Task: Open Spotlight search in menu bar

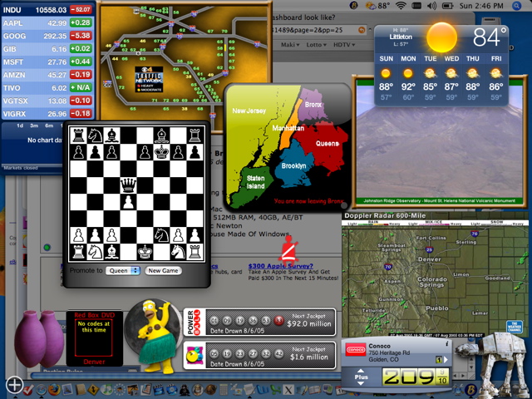Action: click(x=516, y=6)
